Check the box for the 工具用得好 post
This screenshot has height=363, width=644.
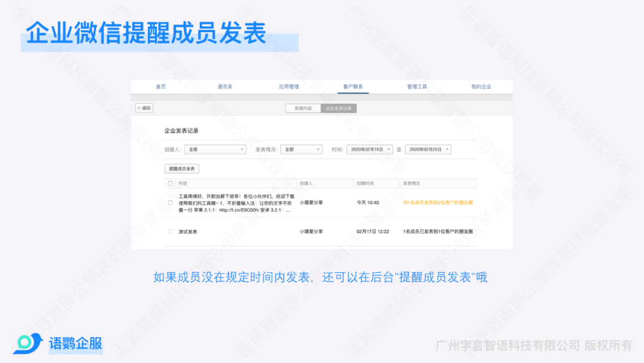pyautogui.click(x=170, y=202)
